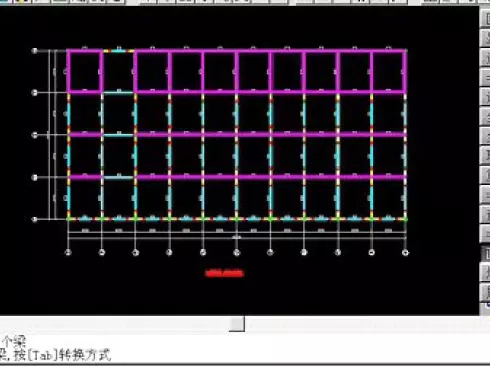Pick the magenta top-right corner of the beam layout
The width and height of the screenshot is (490, 367).
point(405,51)
